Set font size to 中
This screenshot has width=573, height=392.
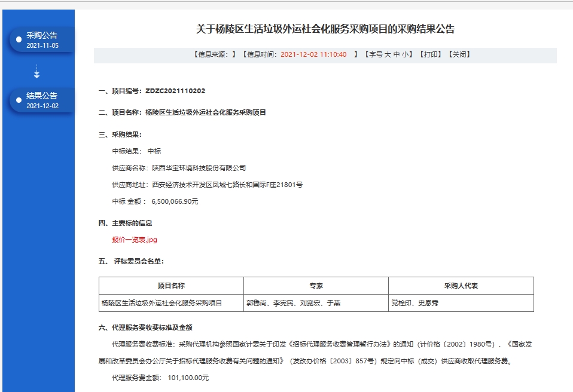click(x=397, y=54)
